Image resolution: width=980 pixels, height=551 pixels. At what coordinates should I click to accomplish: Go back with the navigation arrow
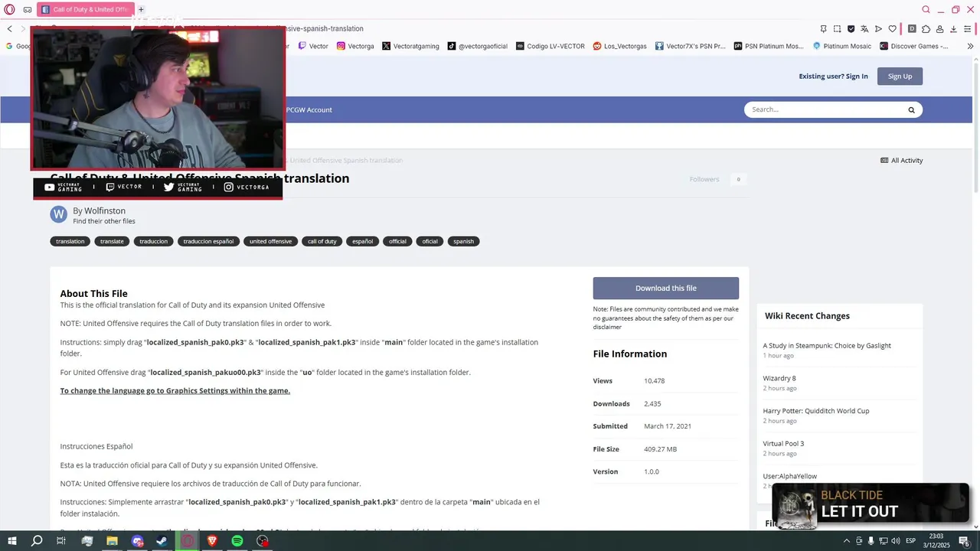coord(9,28)
